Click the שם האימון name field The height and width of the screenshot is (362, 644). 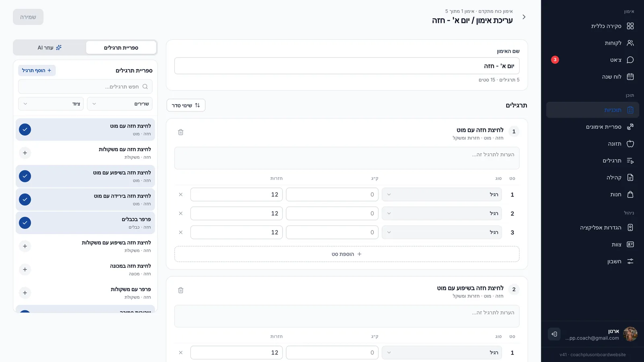point(347,66)
